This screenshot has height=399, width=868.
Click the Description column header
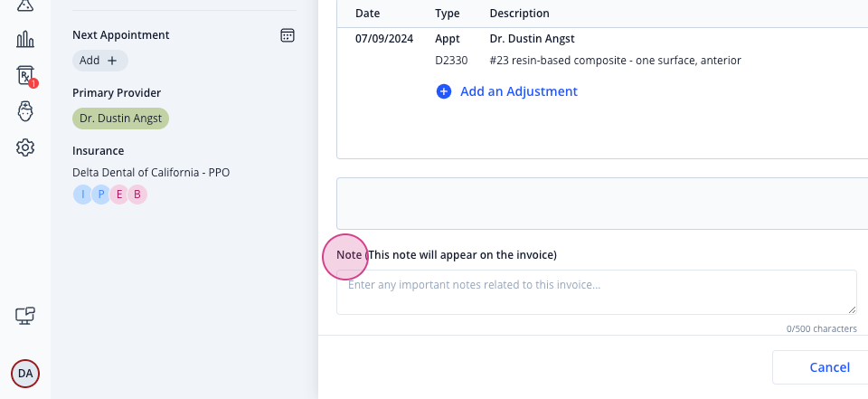click(x=519, y=14)
